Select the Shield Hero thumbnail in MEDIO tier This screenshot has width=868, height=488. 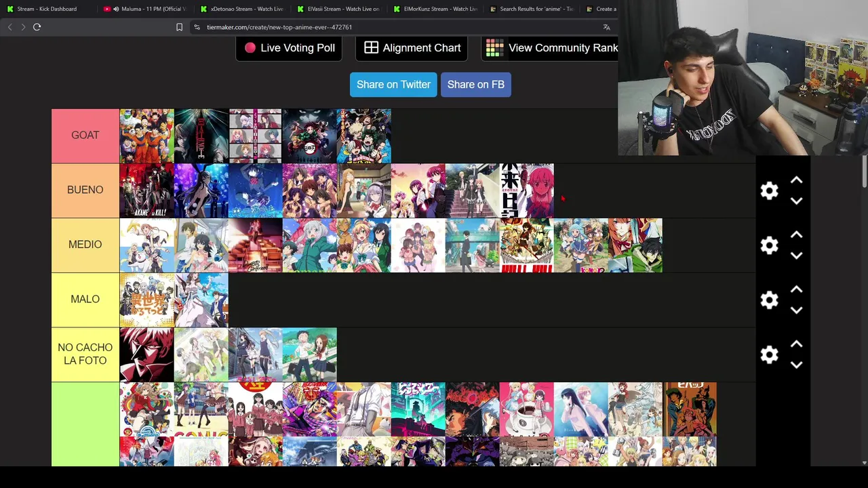(x=635, y=245)
